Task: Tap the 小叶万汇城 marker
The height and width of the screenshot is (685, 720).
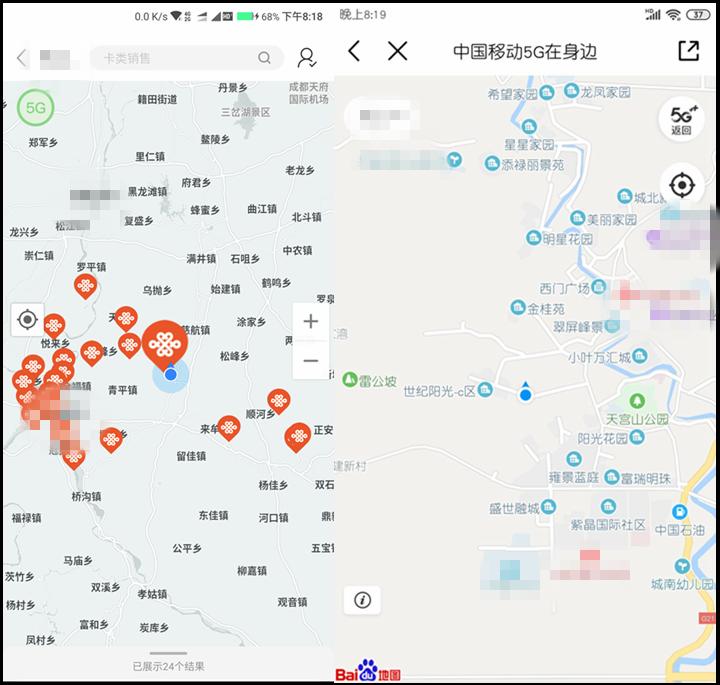Action: 640,355
